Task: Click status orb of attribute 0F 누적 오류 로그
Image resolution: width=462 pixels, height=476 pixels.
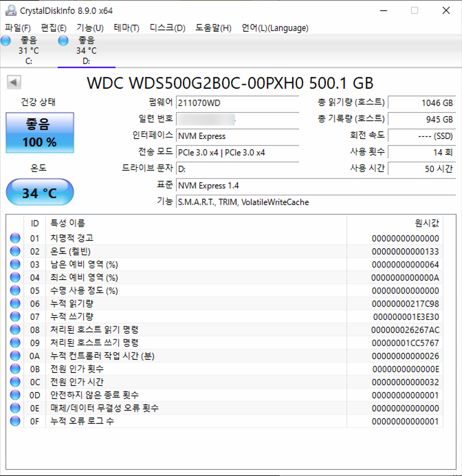Action: (15, 421)
